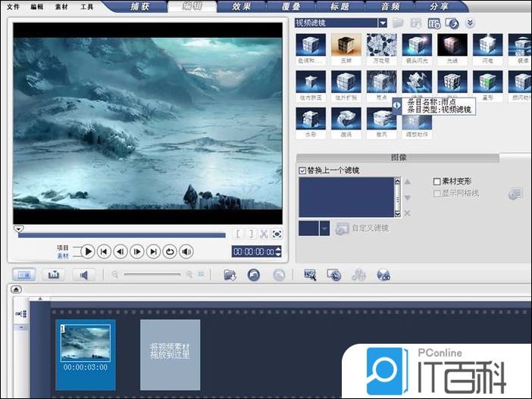532x399 pixels.
Task: Open the 效果 tab
Action: [242, 6]
